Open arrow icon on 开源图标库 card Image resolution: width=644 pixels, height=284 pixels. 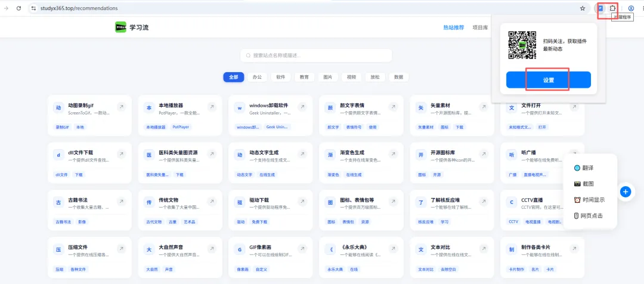[484, 154]
